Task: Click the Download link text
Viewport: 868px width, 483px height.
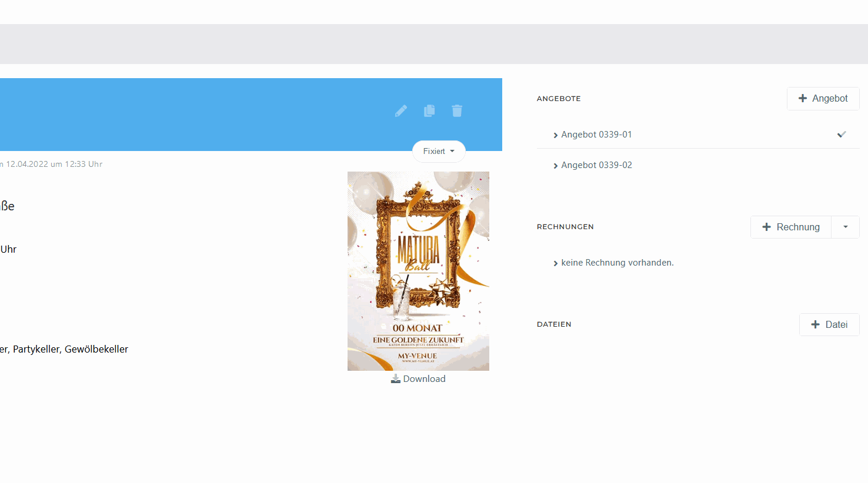Action: click(x=424, y=379)
